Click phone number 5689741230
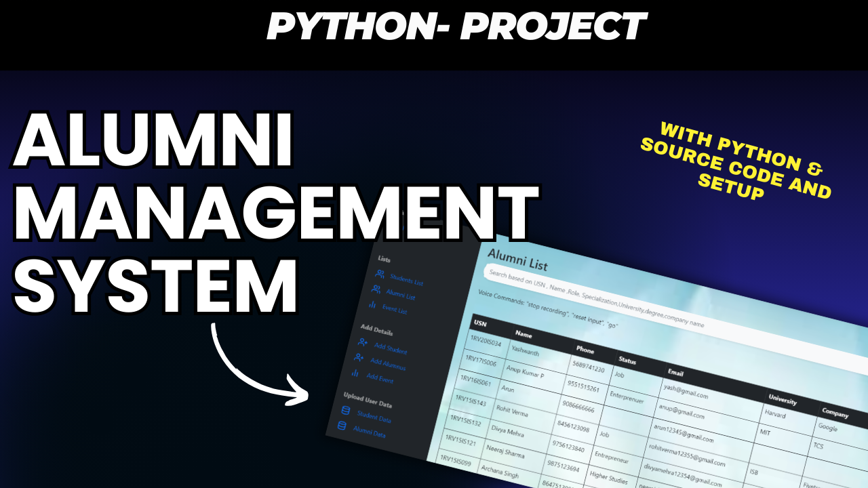The height and width of the screenshot is (488, 868). pyautogui.click(x=589, y=367)
